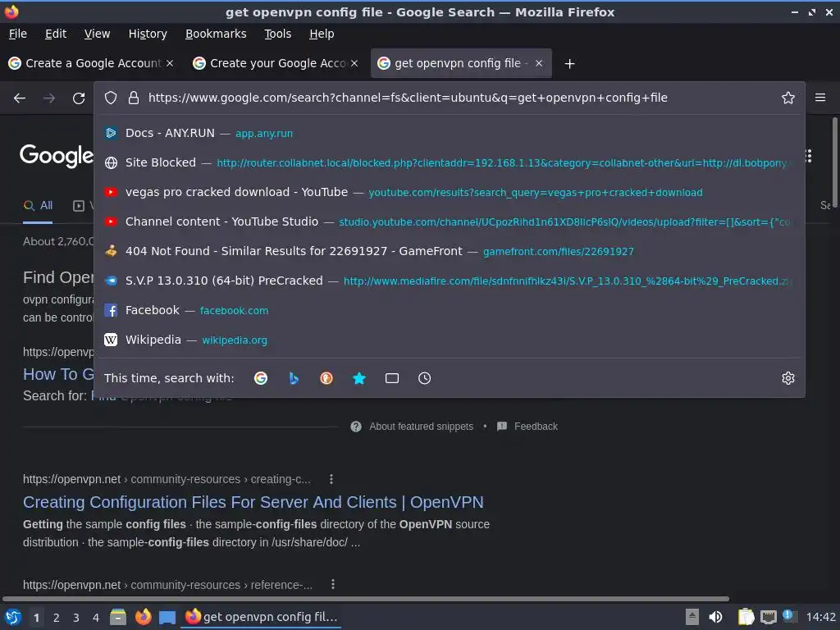The height and width of the screenshot is (630, 840).
Task: Open the Edit menu
Action: pyautogui.click(x=56, y=34)
